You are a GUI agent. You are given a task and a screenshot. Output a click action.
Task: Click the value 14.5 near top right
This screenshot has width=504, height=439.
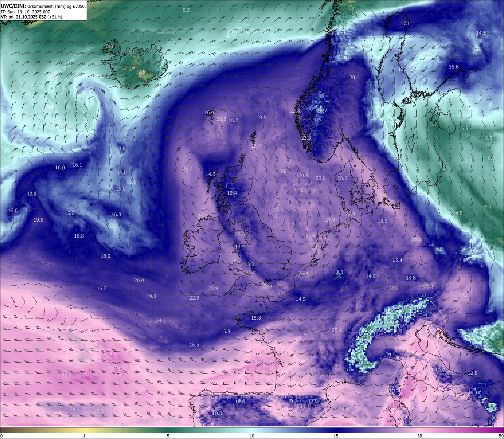coord(481,33)
